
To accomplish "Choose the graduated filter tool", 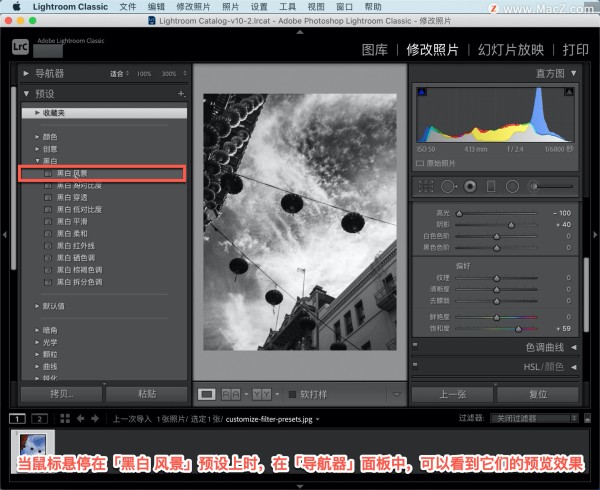I will 490,186.
